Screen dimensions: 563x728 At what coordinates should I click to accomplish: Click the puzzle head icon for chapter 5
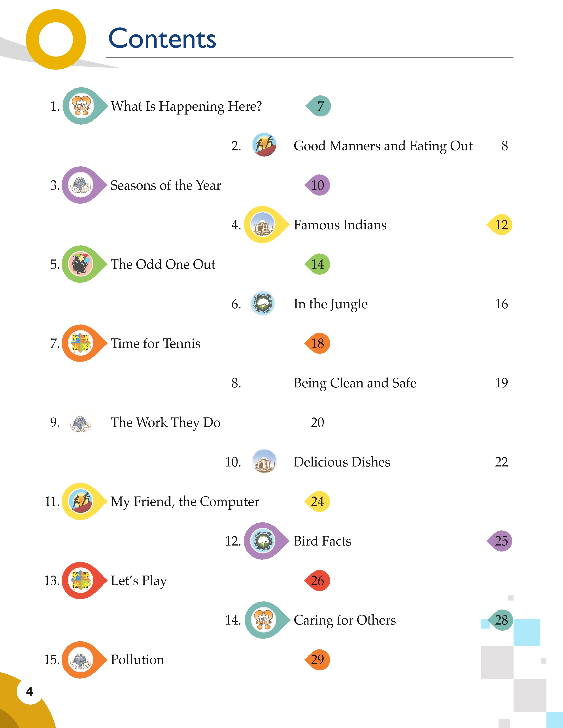coord(80,264)
